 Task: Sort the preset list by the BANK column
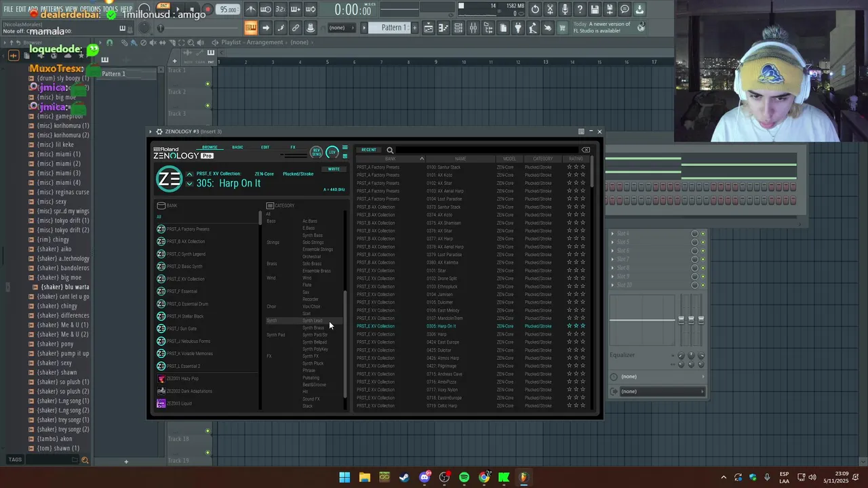(x=390, y=159)
